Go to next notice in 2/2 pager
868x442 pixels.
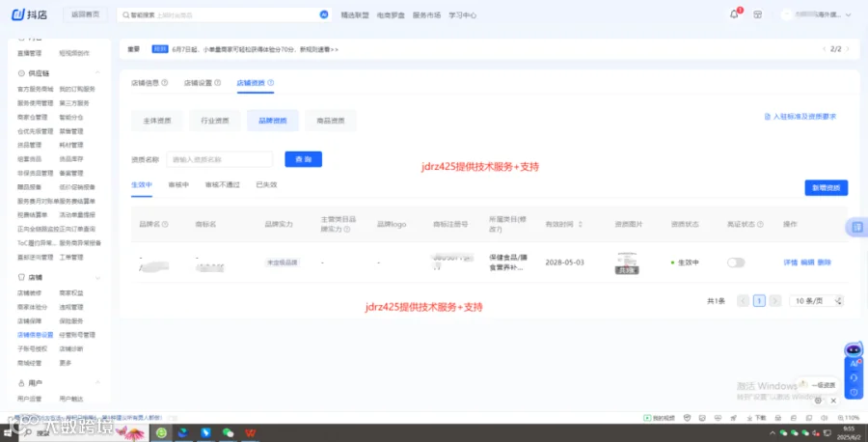coord(847,49)
